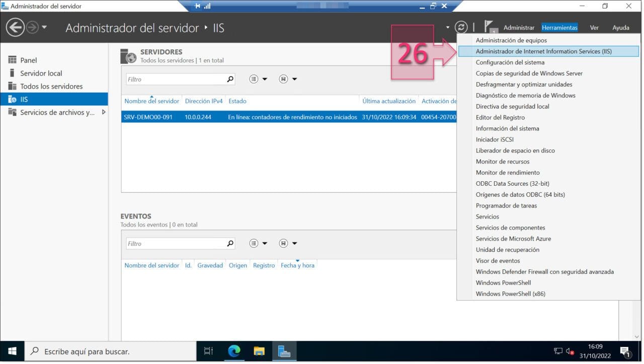This screenshot has width=644, height=364.
Task: Open the Ayuda menu
Action: tap(621, 28)
